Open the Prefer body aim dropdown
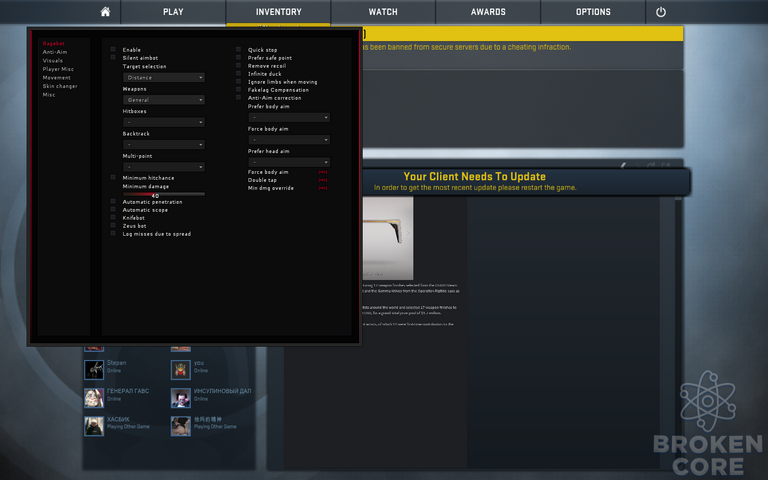 tap(289, 118)
